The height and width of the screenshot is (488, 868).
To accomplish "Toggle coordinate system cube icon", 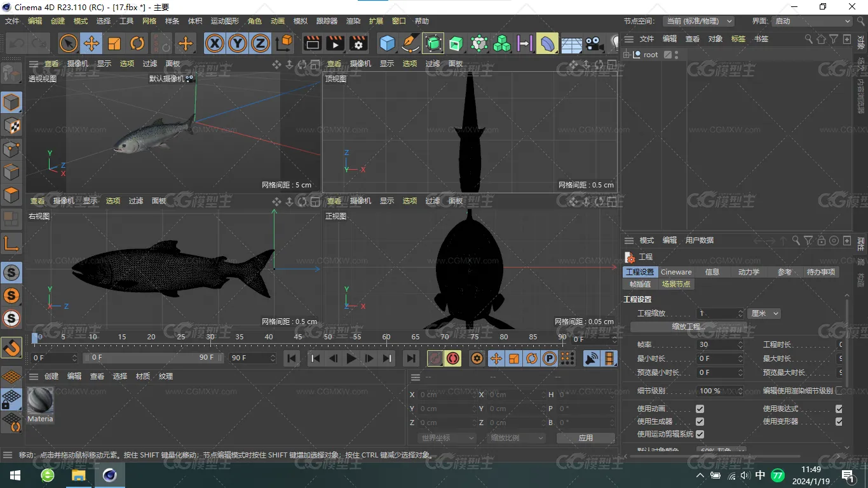I will pos(285,43).
